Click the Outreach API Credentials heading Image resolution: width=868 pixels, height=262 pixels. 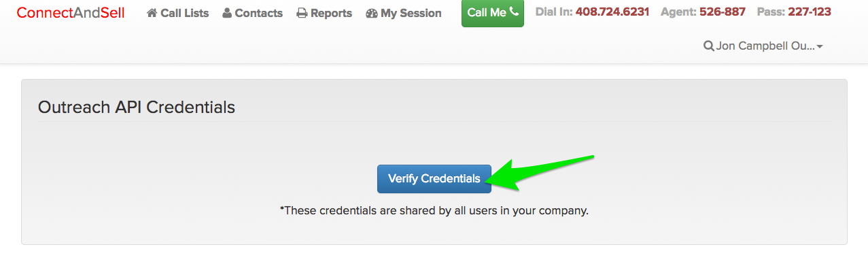[x=137, y=108]
